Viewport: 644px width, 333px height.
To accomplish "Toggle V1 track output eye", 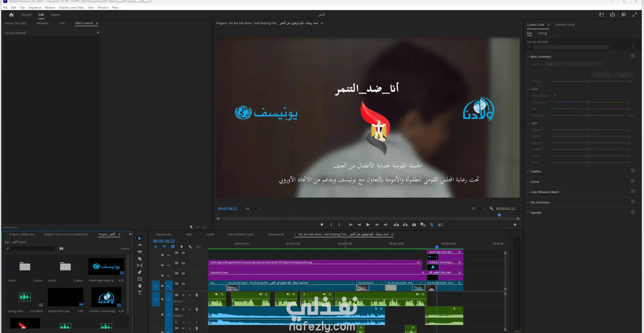I will [183, 284].
